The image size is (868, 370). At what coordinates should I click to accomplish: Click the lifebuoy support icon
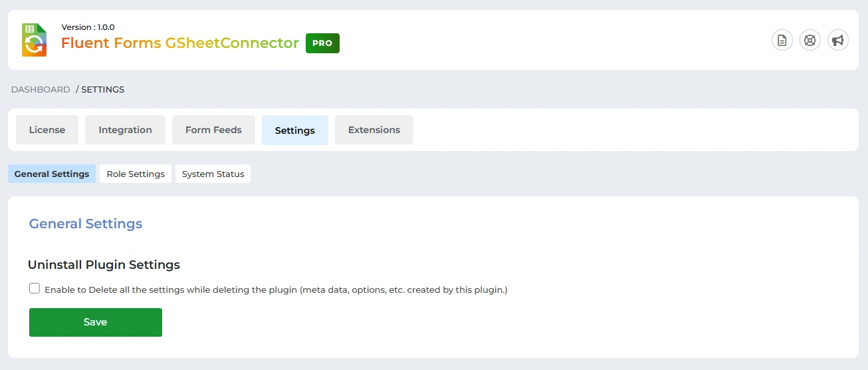[x=810, y=41]
